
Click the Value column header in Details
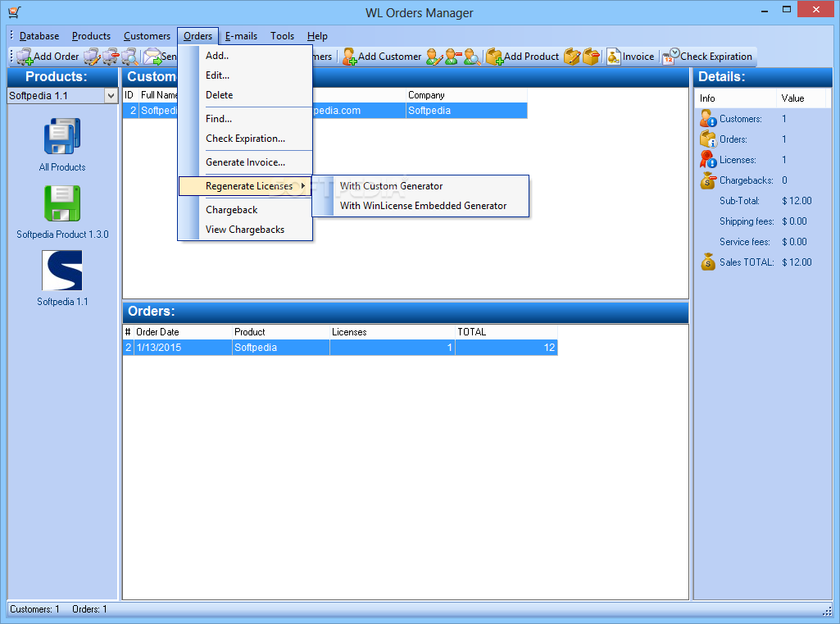click(x=801, y=98)
